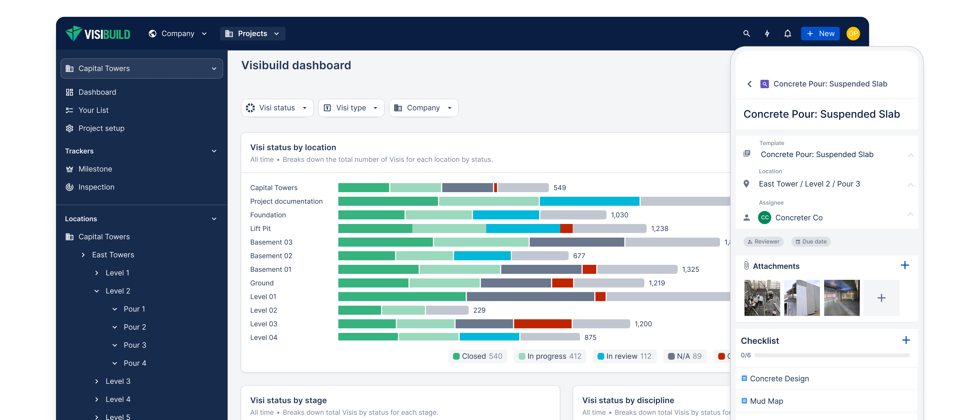Open the search magnifying glass icon
This screenshot has height=420, width=980.
pos(746,33)
